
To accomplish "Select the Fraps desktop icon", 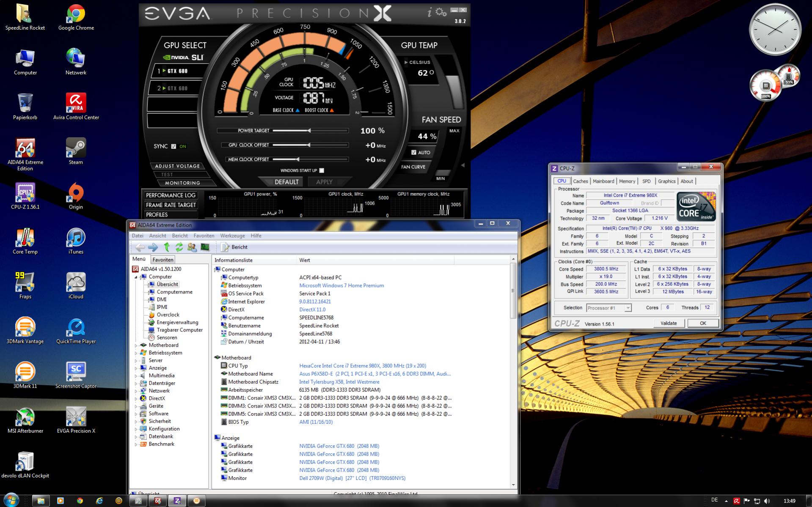I will pyautogui.click(x=25, y=286).
